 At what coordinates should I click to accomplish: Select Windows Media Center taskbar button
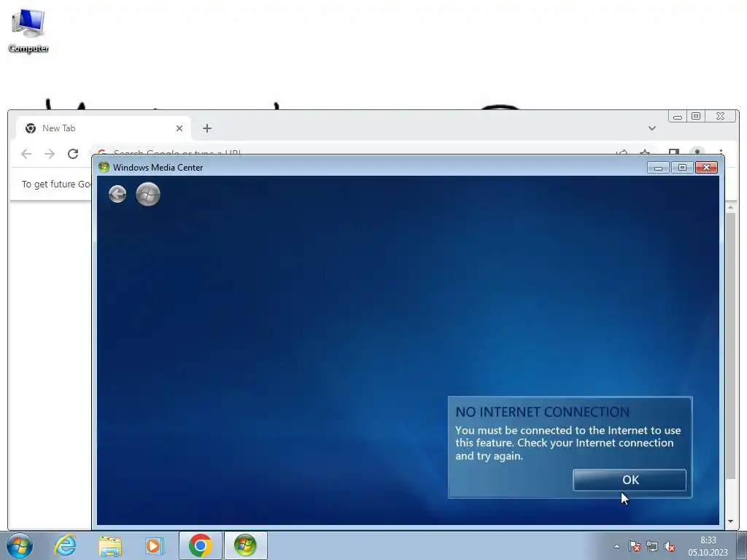pos(245,545)
